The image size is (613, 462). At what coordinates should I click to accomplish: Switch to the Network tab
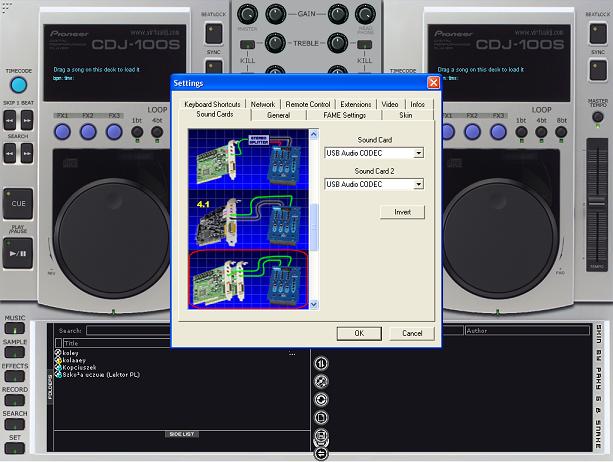click(263, 104)
